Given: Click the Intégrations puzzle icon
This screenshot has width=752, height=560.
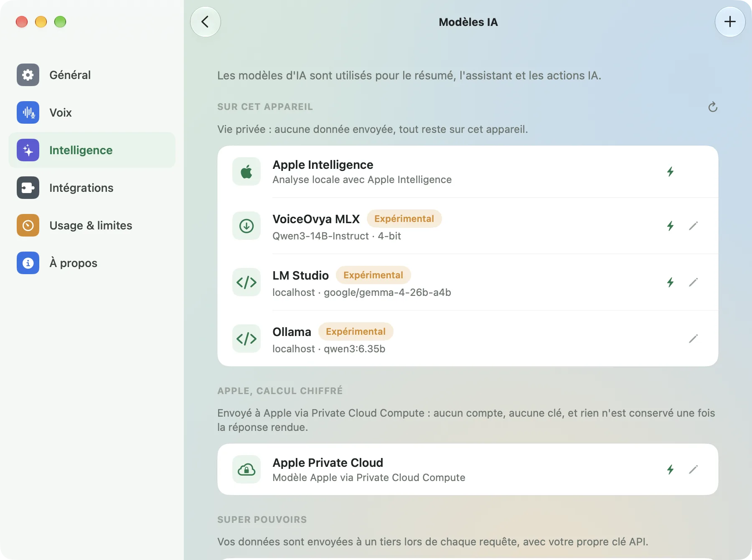Looking at the screenshot, I should (28, 188).
